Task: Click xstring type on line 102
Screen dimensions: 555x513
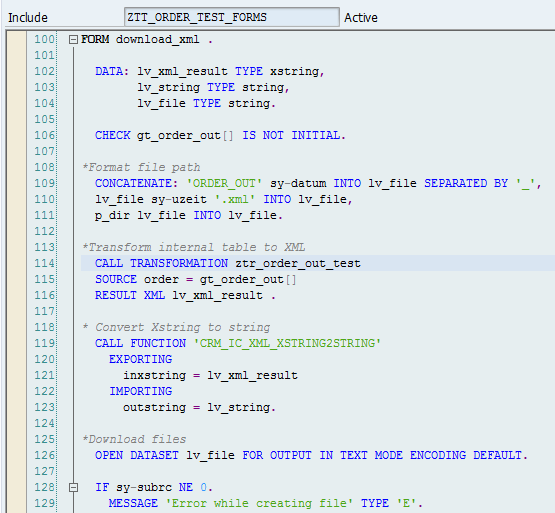Action: point(294,72)
